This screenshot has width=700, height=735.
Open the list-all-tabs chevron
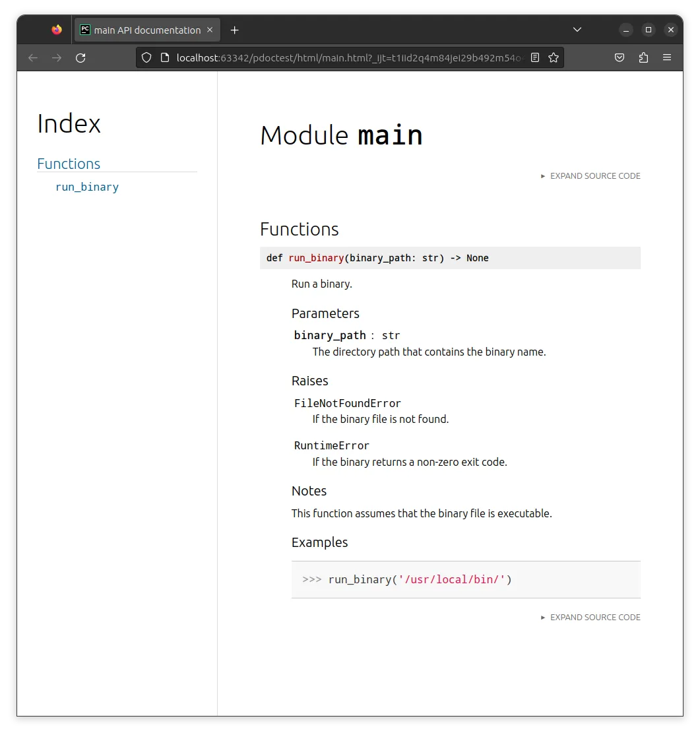click(577, 29)
